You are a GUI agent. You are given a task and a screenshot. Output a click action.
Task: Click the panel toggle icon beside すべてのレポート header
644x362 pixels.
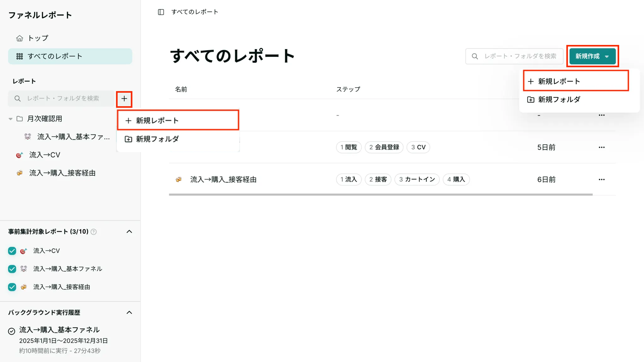[x=161, y=12]
